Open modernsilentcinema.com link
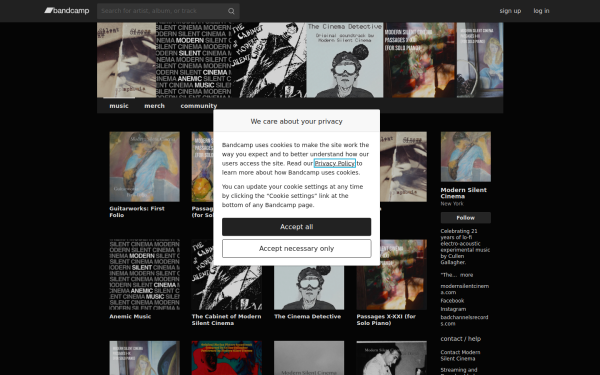The width and height of the screenshot is (600, 375). coord(465,289)
